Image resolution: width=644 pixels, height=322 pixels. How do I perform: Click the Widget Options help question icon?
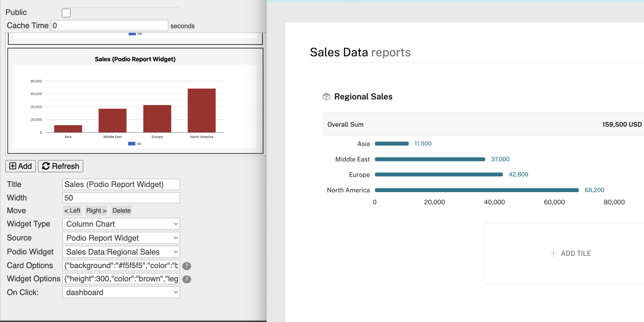coord(186,279)
